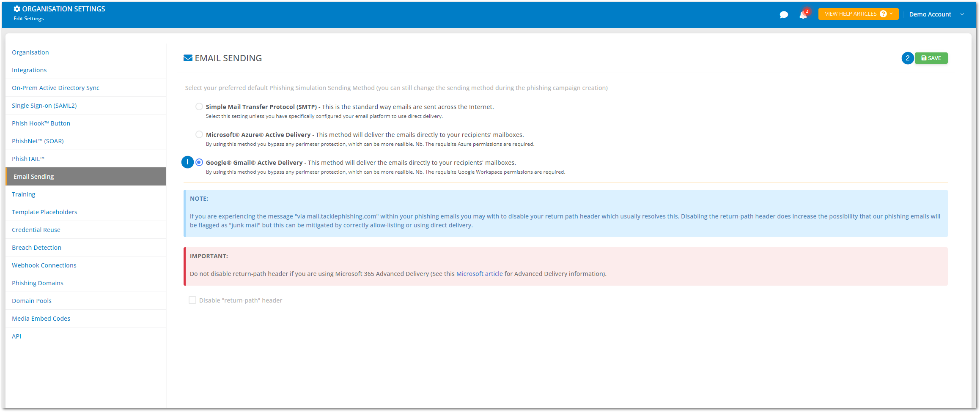Open Credential Reuse settings

[x=86, y=230]
